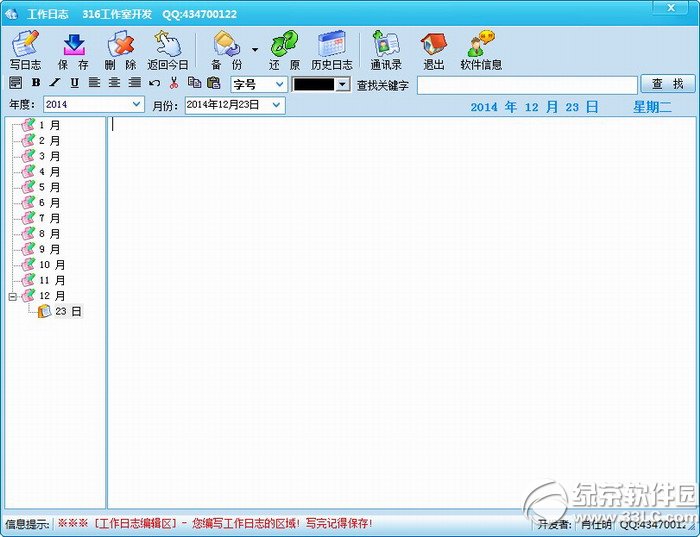This screenshot has width=700, height=537.
Task: Align text left
Action: click(x=94, y=83)
